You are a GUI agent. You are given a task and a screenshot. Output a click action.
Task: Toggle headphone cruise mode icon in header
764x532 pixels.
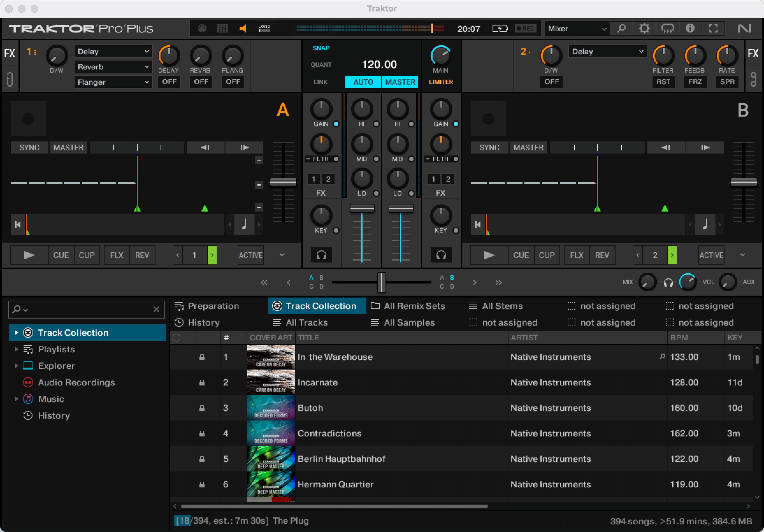pos(667,29)
